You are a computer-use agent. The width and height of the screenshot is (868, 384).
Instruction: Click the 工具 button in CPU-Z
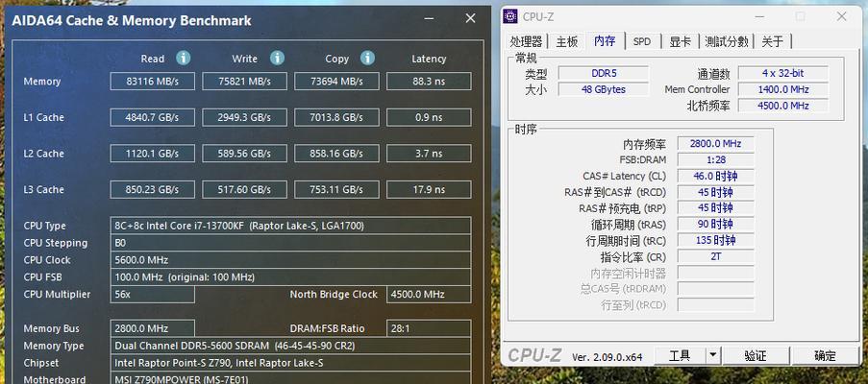(680, 356)
